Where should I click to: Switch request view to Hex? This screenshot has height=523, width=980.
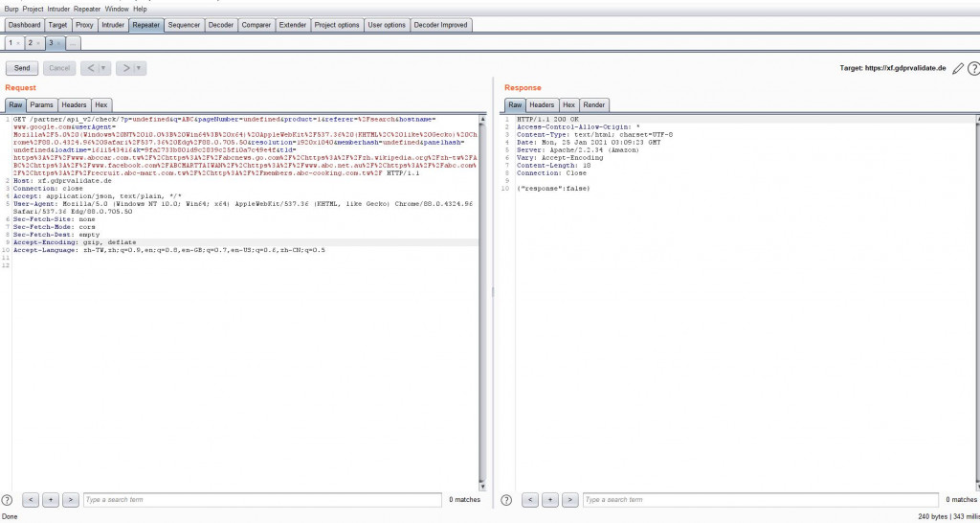tap(101, 105)
